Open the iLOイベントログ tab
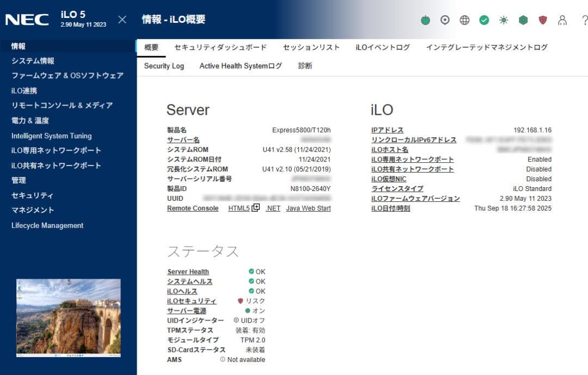 pos(383,47)
